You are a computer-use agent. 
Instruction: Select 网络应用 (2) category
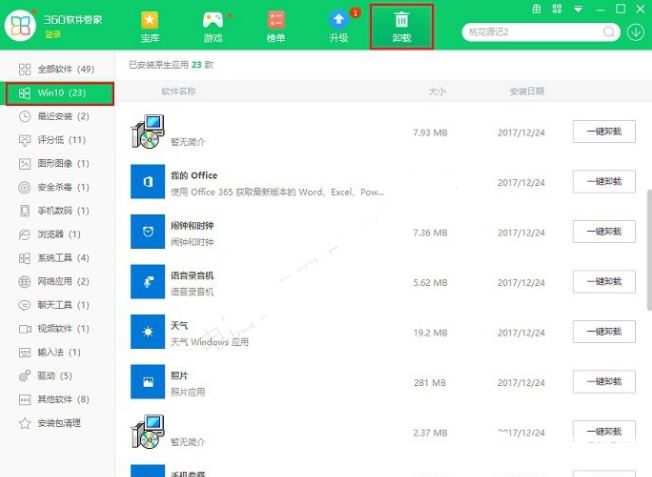[57, 282]
